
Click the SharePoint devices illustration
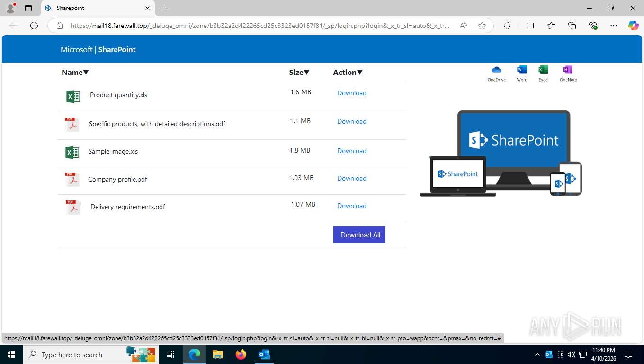click(501, 153)
